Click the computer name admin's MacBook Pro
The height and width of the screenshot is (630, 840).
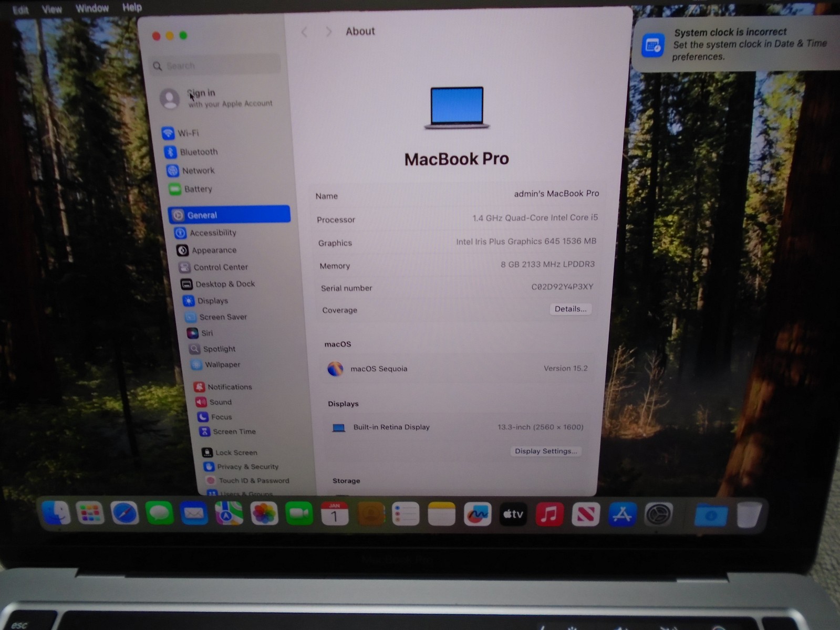click(x=556, y=194)
